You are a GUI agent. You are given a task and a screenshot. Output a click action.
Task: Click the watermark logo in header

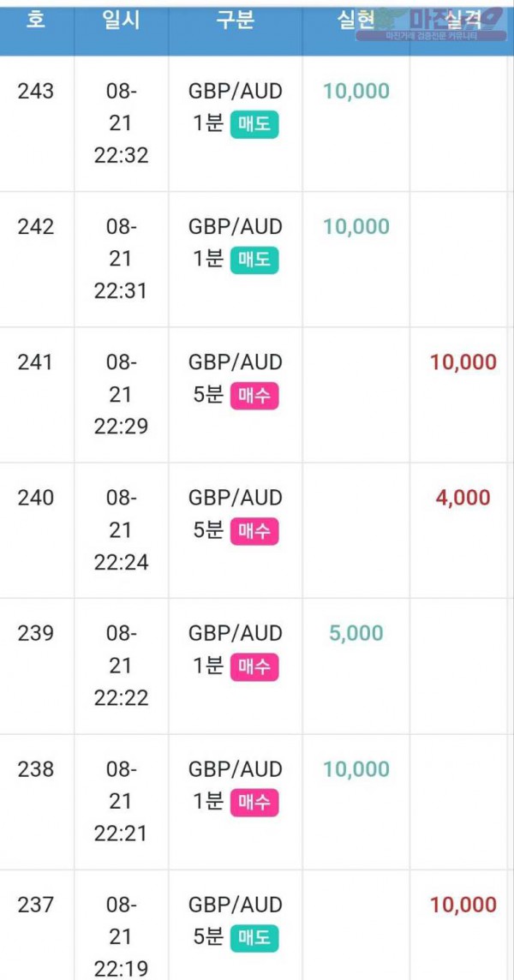tap(432, 25)
